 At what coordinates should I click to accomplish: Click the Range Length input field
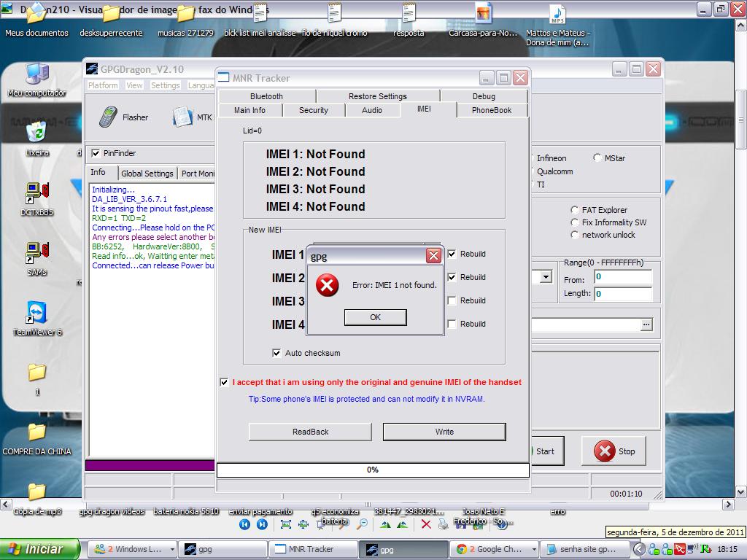pos(623,294)
